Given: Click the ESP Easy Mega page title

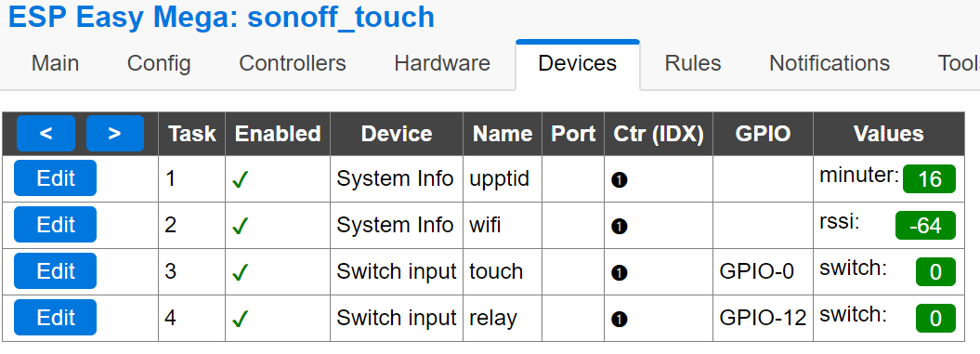Looking at the screenshot, I should click(x=221, y=17).
